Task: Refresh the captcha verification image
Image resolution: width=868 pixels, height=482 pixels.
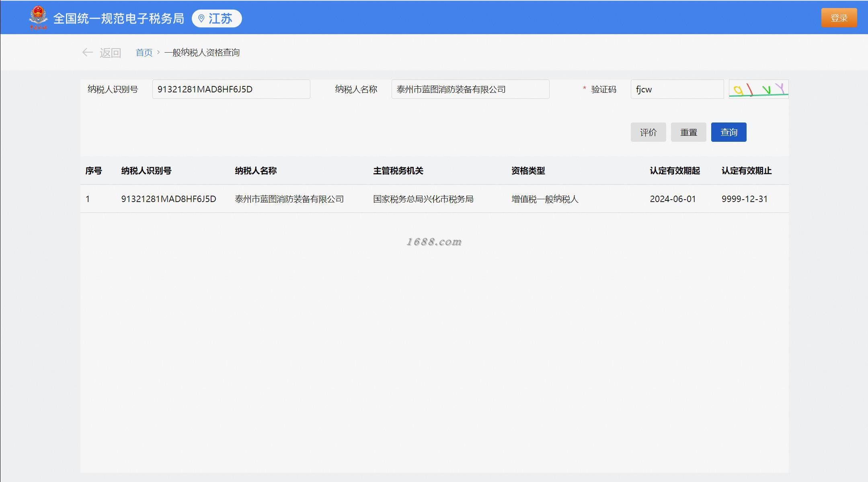Action: (758, 89)
